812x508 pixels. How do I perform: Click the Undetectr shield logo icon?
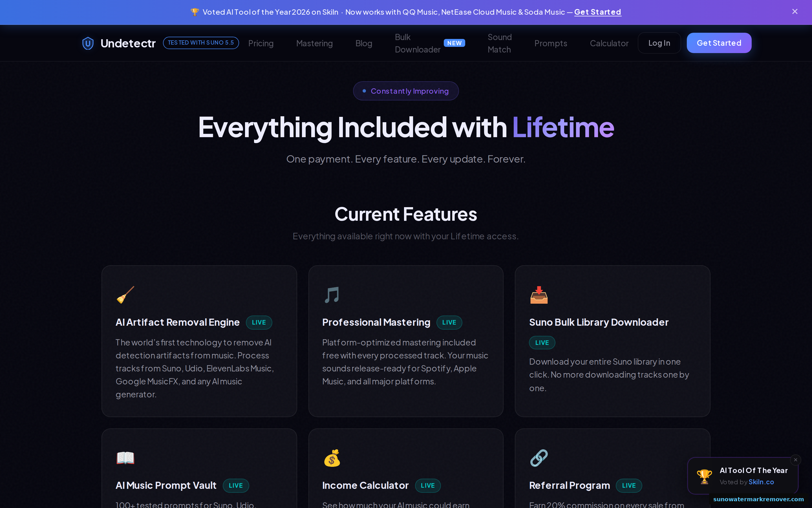[x=88, y=43]
